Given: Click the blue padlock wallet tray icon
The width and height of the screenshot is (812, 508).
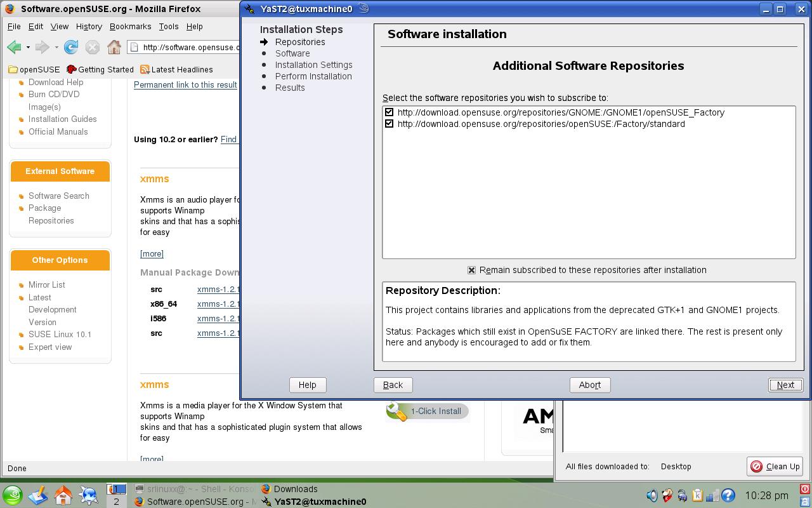Looking at the screenshot, I should 682,495.
